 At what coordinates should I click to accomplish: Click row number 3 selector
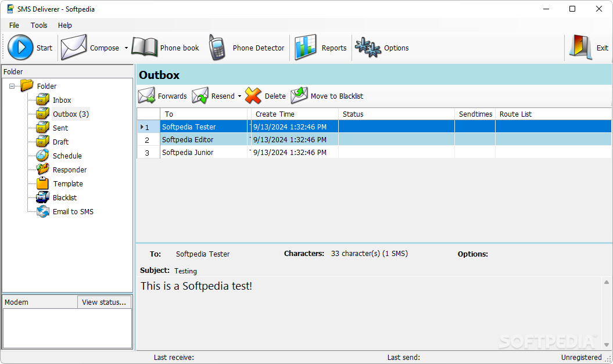coord(149,152)
